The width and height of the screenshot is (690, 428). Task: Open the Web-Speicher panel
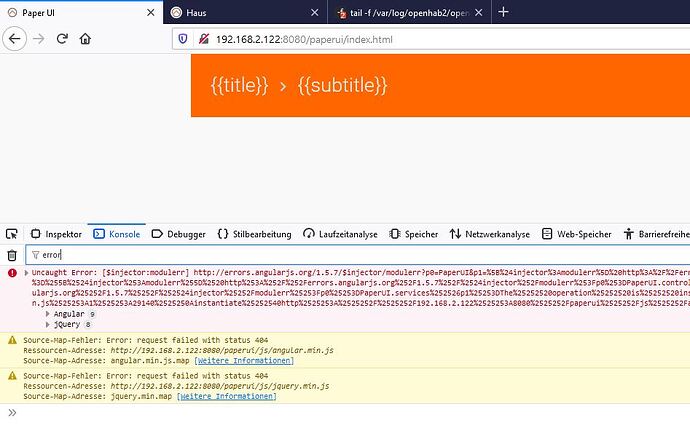coord(576,234)
